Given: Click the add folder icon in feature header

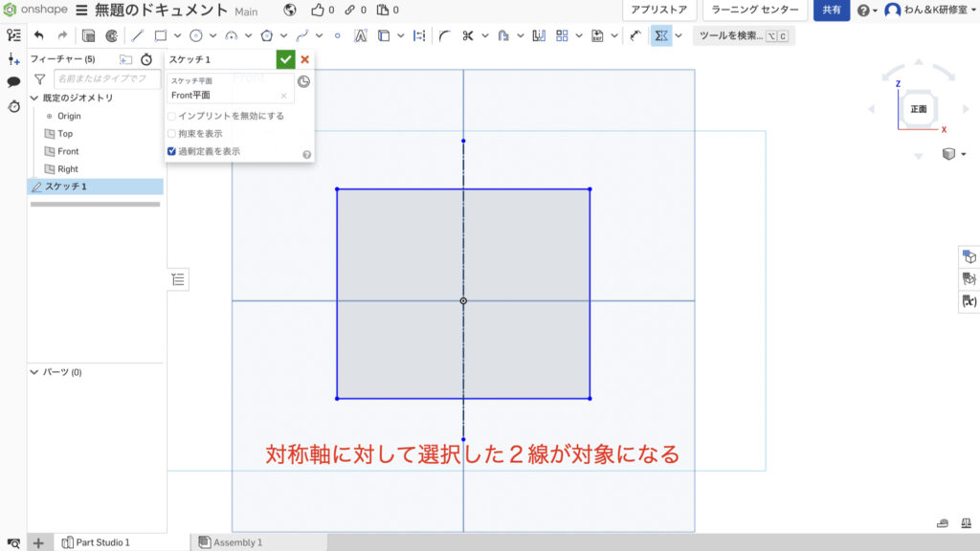Looking at the screenshot, I should (x=125, y=59).
